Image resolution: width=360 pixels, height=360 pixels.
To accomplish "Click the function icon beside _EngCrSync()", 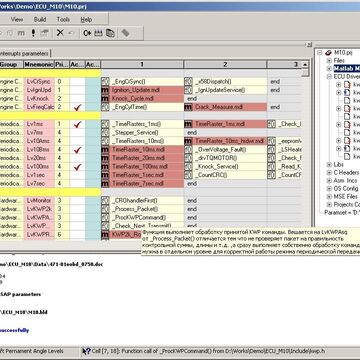I will (x=105, y=81).
